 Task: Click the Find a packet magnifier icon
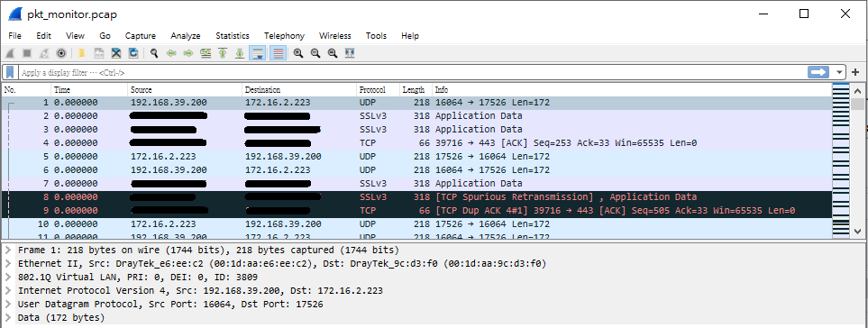pyautogui.click(x=154, y=53)
